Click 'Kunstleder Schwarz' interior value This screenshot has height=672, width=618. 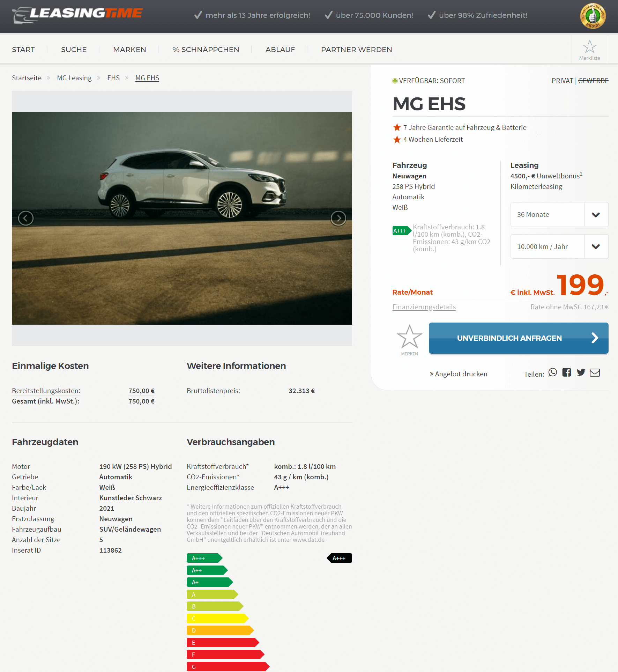tap(131, 498)
